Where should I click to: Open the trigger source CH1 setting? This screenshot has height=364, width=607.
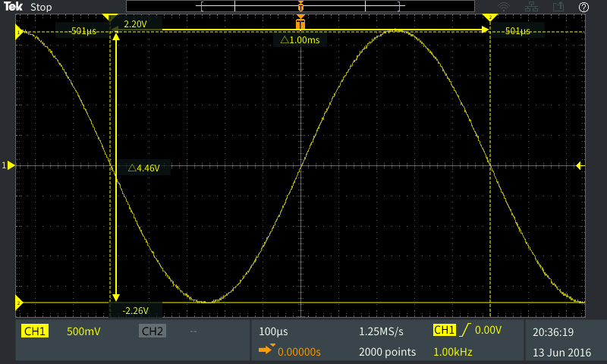[445, 330]
